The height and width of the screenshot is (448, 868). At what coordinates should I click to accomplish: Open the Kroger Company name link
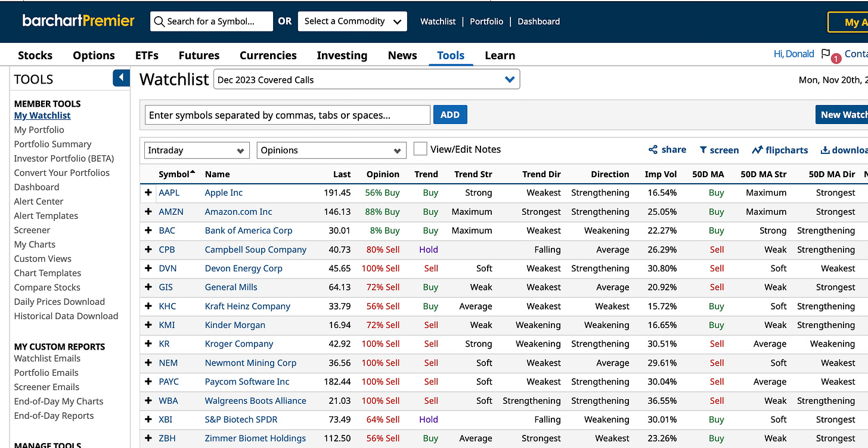point(239,344)
